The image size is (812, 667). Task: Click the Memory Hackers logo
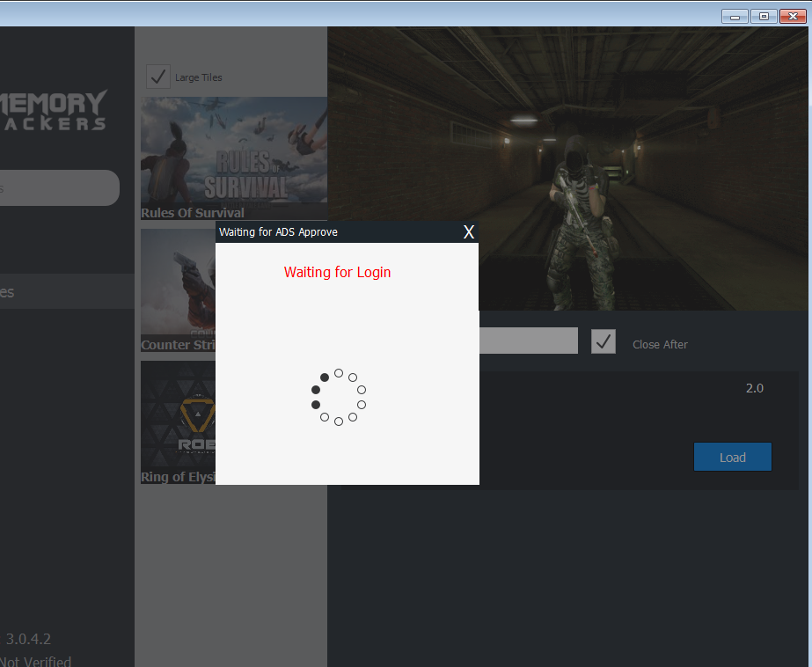(54, 110)
